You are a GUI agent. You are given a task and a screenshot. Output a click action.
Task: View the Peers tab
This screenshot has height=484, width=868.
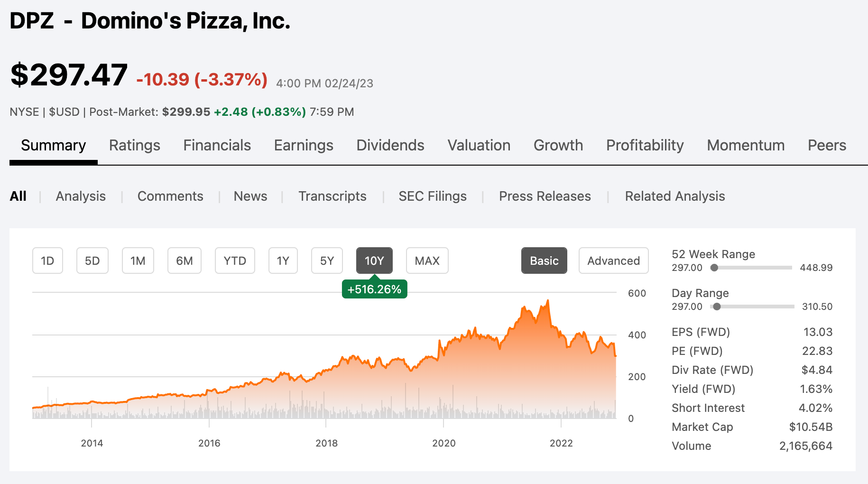(827, 145)
